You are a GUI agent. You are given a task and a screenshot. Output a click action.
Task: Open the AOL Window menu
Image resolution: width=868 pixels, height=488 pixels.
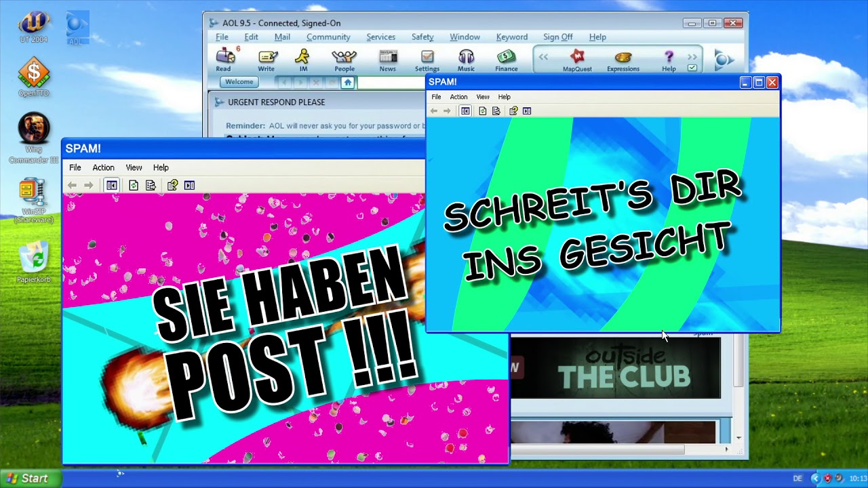pos(465,37)
